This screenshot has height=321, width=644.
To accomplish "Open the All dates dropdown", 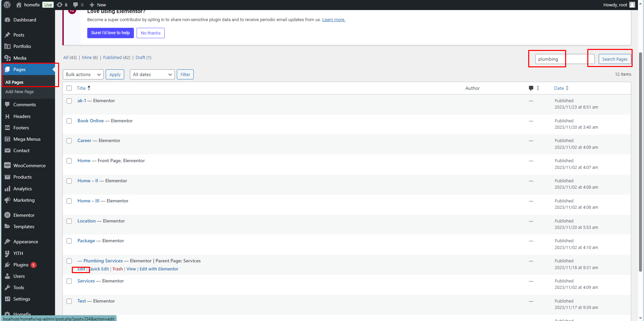I will (152, 74).
